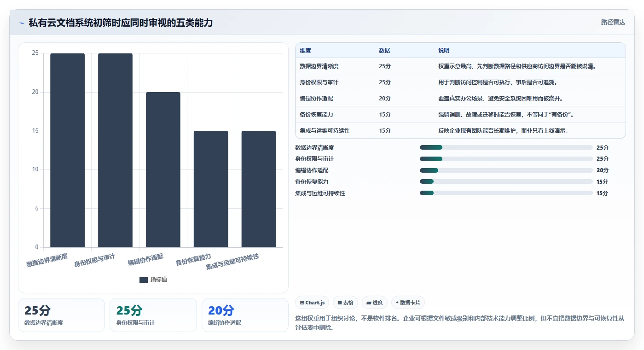The height and width of the screenshot is (350, 644).
Task: Select 身份权限与审计 table row cell
Action: coord(319,82)
